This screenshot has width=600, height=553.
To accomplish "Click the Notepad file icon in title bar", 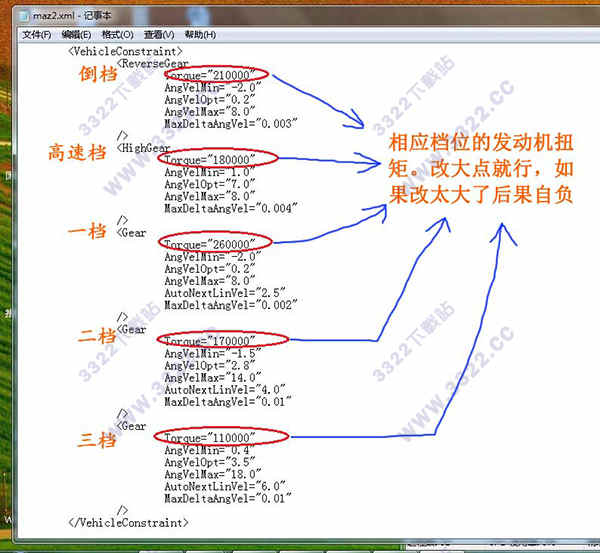I will [x=24, y=16].
